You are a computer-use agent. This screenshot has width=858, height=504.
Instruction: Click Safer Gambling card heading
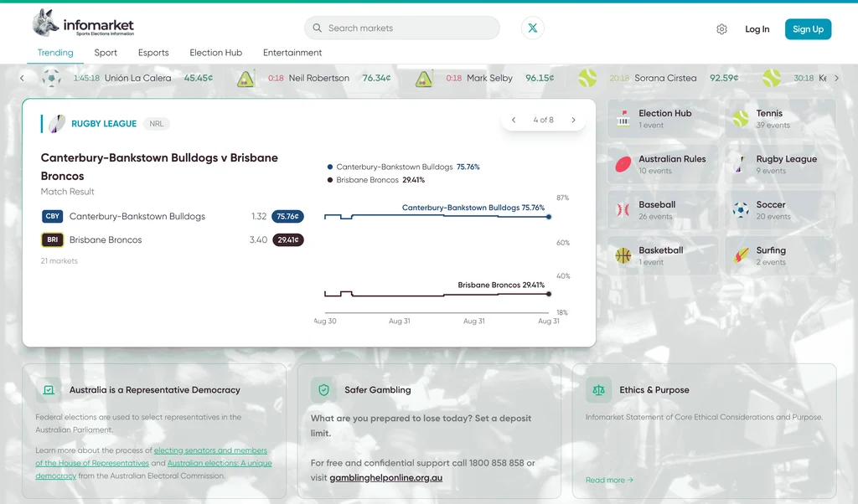point(378,390)
